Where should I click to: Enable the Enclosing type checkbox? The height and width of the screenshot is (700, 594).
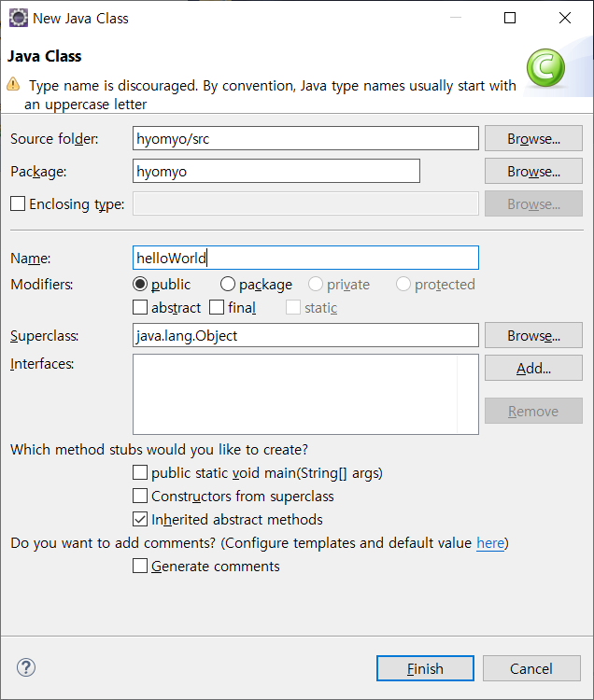pos(18,203)
